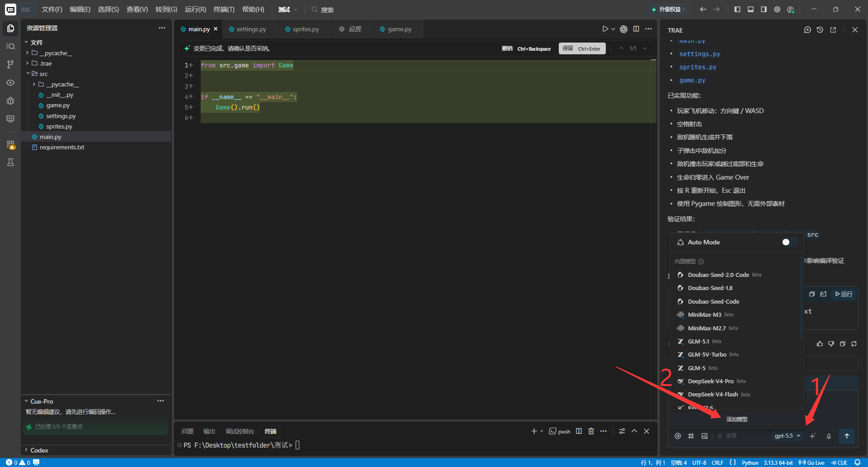Click 保留 to keep the changes
Screen dimensions: 868x467
582,48
